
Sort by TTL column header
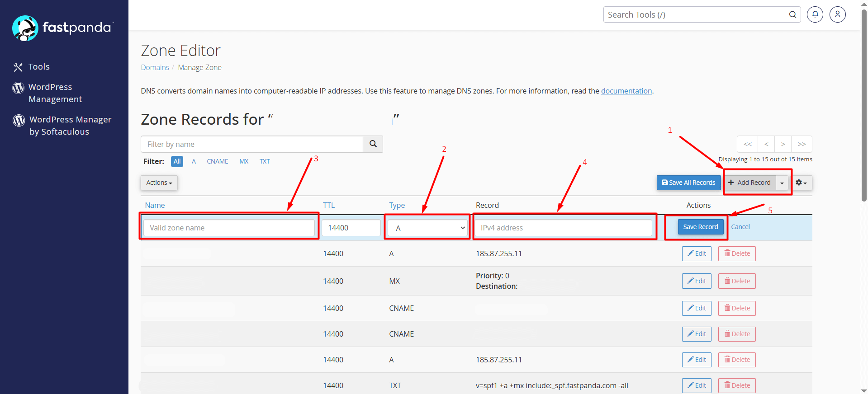(329, 205)
